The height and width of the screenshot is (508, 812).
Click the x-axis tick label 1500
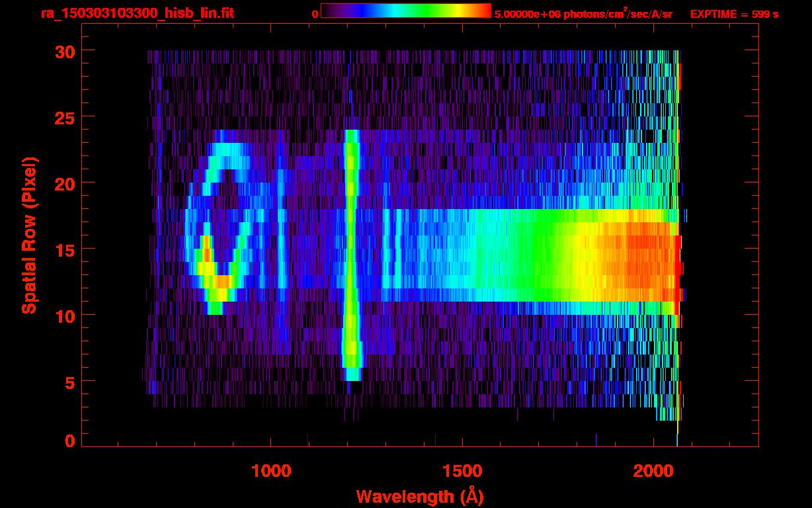[x=462, y=471]
